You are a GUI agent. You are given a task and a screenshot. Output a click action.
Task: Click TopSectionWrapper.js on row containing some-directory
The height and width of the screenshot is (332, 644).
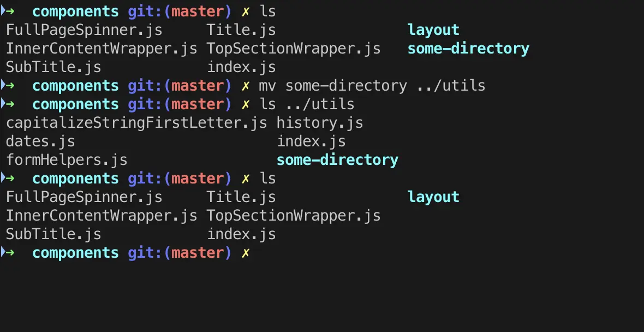tap(294, 49)
